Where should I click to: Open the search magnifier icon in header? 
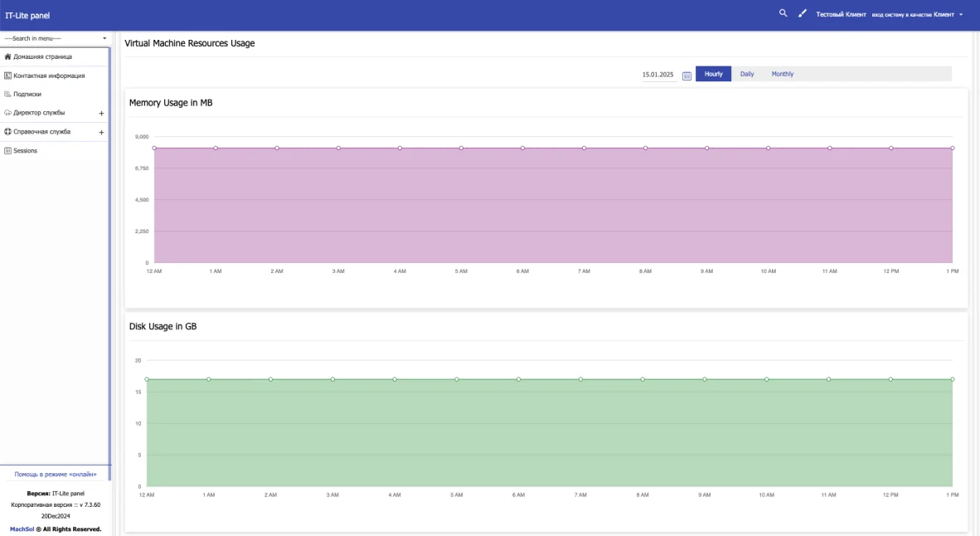click(x=783, y=13)
